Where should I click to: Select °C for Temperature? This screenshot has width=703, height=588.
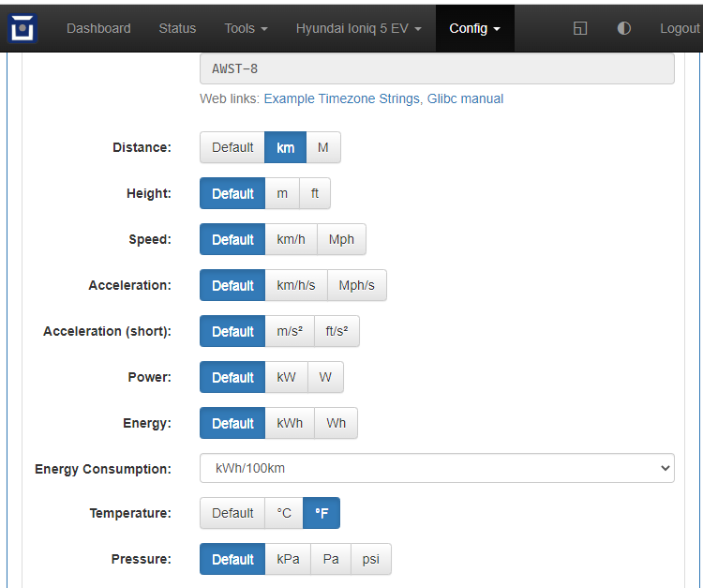pos(283,513)
